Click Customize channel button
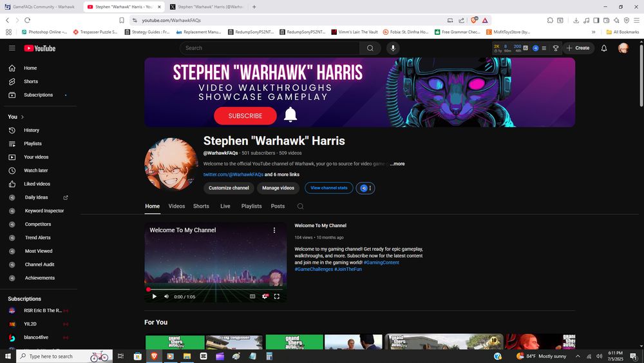The image size is (644, 363). pos(229,188)
